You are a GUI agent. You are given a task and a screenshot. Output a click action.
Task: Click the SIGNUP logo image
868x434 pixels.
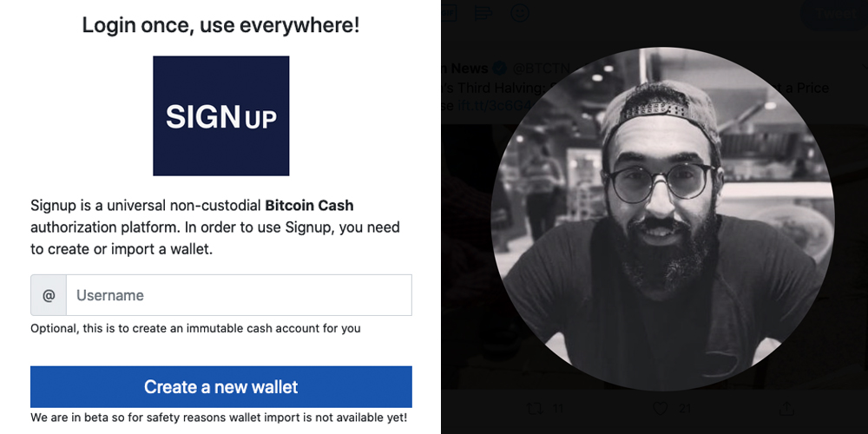[220, 115]
